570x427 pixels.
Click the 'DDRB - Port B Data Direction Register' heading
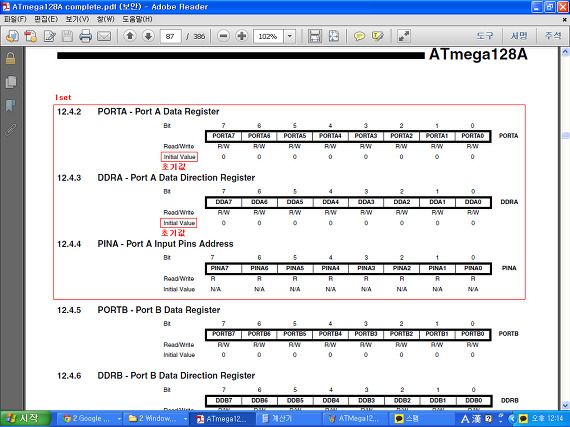tap(176, 376)
